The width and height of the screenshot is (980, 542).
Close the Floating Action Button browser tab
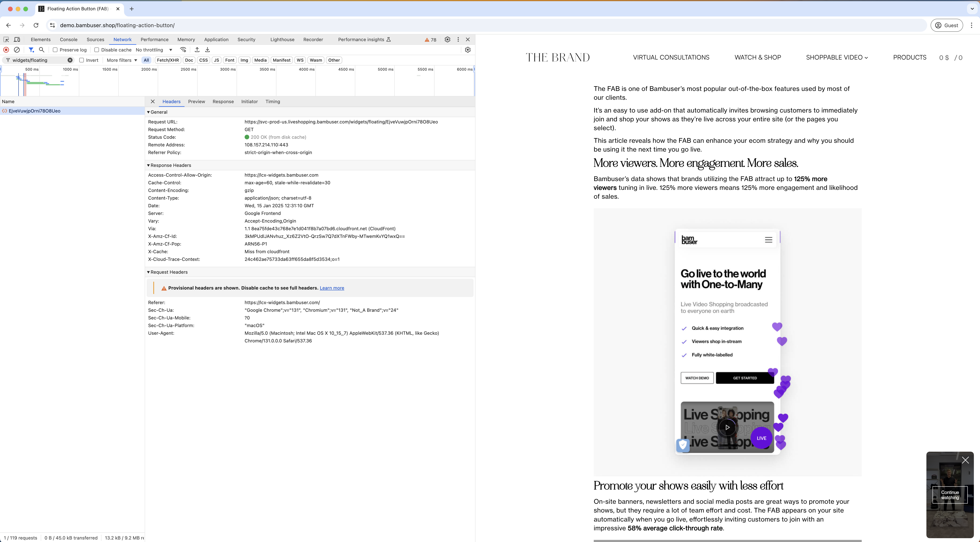118,9
